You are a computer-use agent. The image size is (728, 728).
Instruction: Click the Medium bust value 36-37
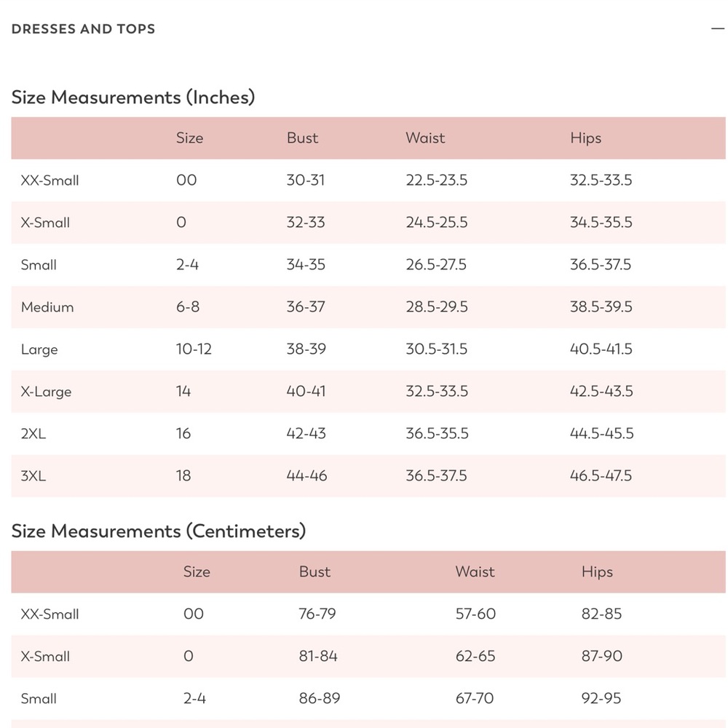306,307
